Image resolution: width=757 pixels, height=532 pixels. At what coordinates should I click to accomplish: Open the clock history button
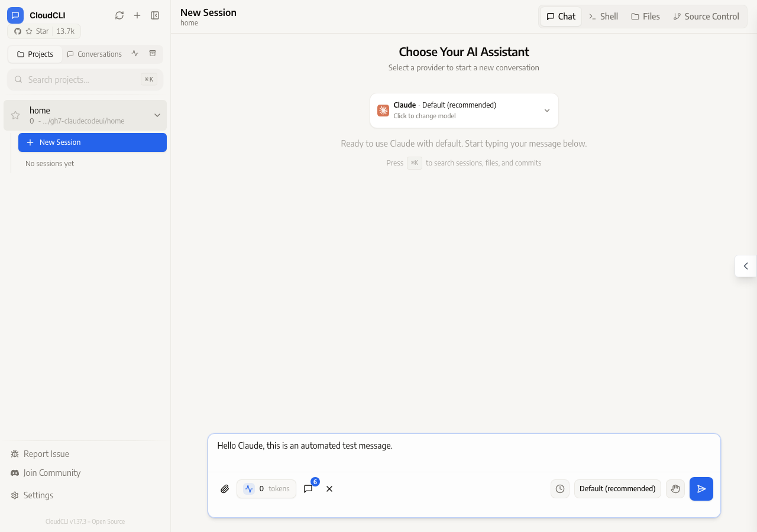(x=560, y=489)
